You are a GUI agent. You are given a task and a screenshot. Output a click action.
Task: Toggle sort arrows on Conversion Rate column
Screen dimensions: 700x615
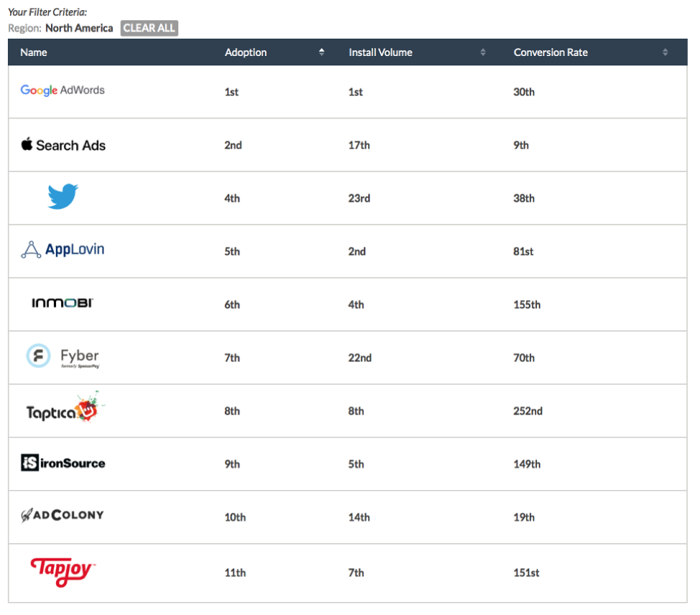tap(666, 52)
